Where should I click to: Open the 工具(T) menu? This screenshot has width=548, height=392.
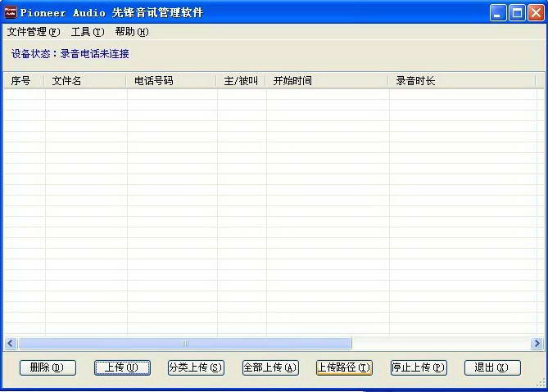coord(88,32)
